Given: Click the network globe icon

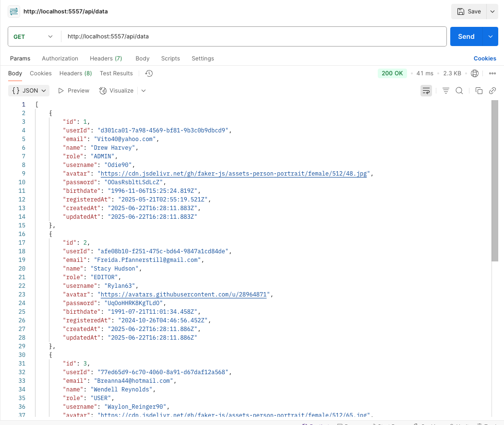Looking at the screenshot, I should (x=474, y=73).
